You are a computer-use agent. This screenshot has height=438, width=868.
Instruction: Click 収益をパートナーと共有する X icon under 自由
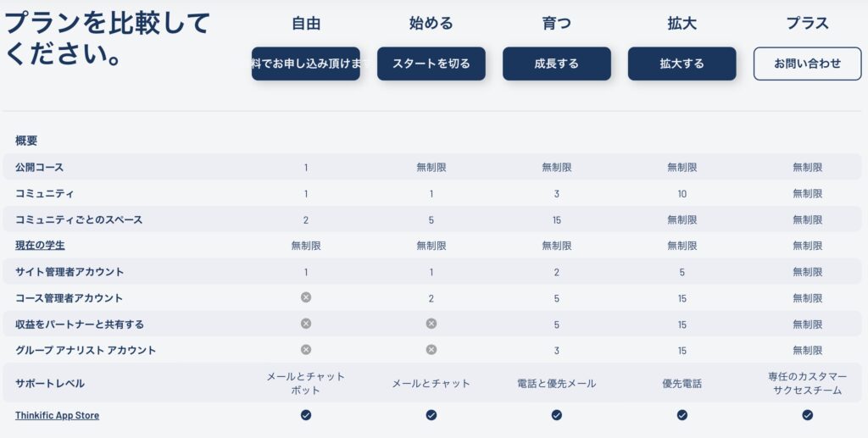(x=305, y=324)
